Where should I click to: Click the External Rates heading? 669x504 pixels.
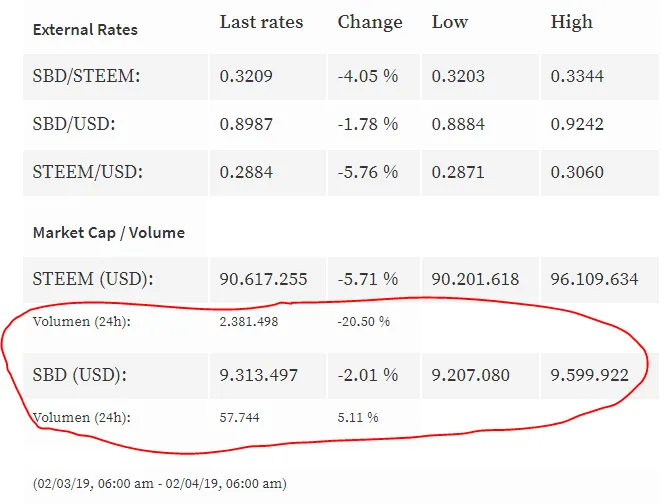click(85, 30)
